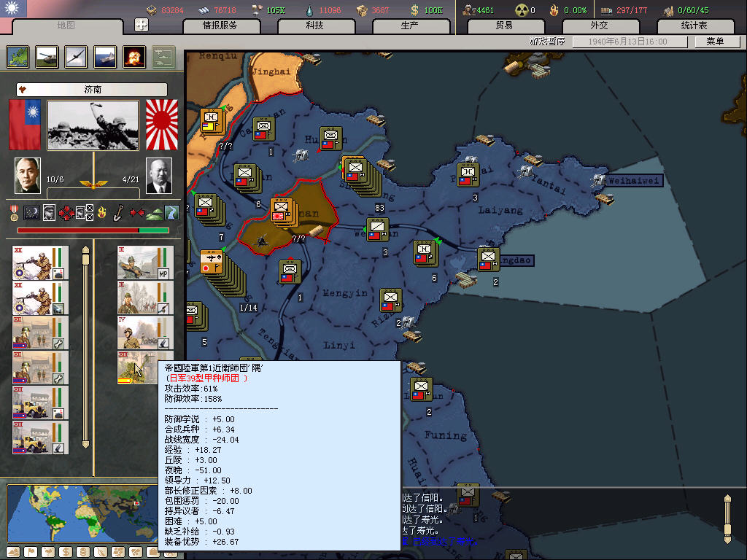Select the Japanese MP division unit card
The image size is (747, 560).
144,263
